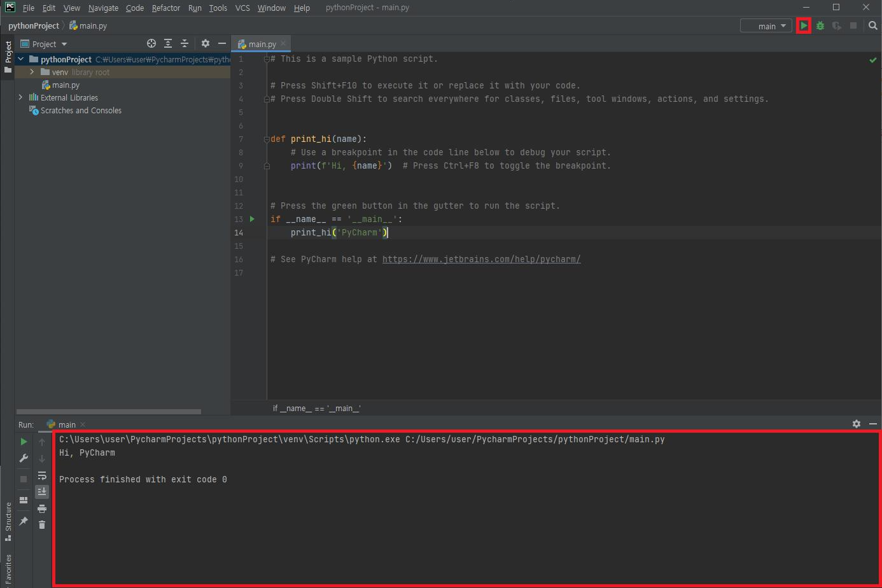Hide the Project tool window
Screen dimensions: 882x588
pos(222,43)
